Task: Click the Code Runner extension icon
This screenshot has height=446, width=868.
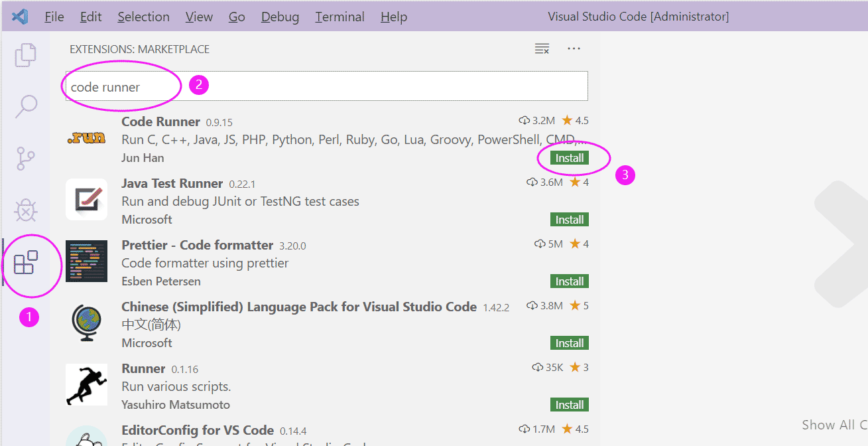Action: click(87, 138)
